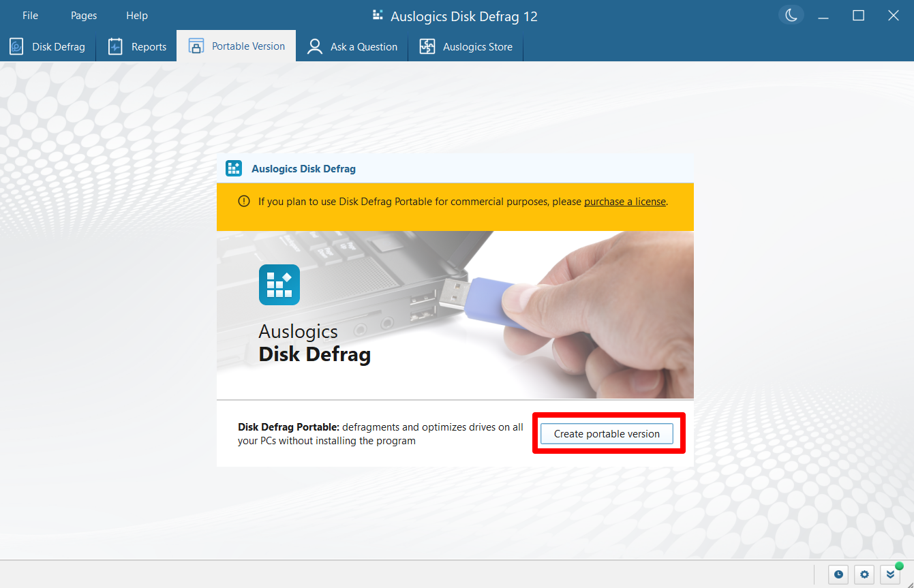Screen dimensions: 914x588
Task: Expand updates via the double-chevron button
Action: tap(889, 574)
